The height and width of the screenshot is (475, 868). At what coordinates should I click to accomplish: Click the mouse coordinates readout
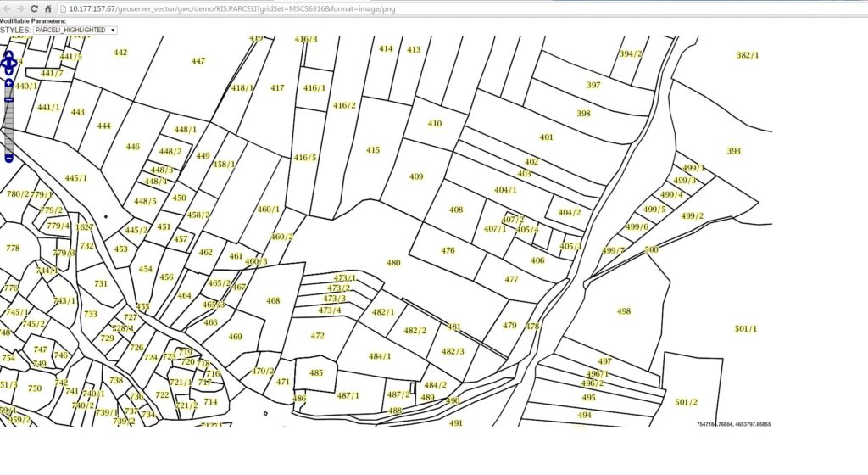tap(733, 424)
